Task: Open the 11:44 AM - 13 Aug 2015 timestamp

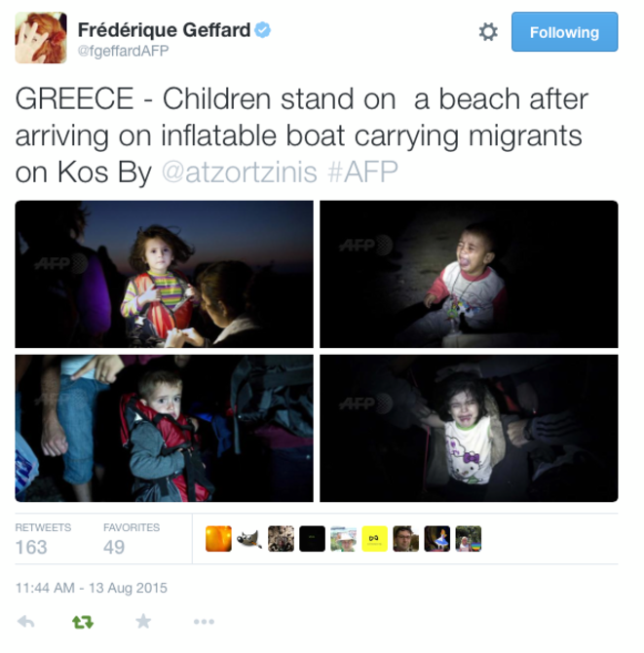Action: click(x=92, y=588)
